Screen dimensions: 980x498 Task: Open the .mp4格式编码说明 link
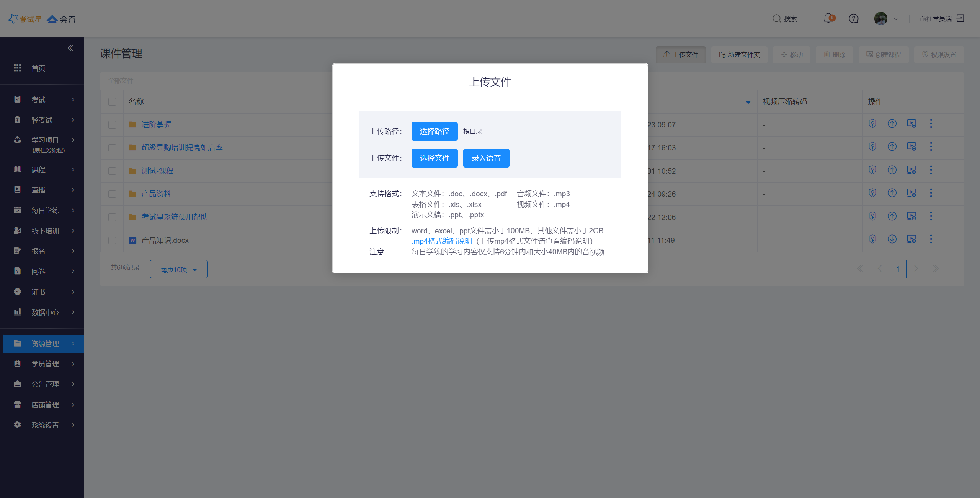click(x=441, y=241)
